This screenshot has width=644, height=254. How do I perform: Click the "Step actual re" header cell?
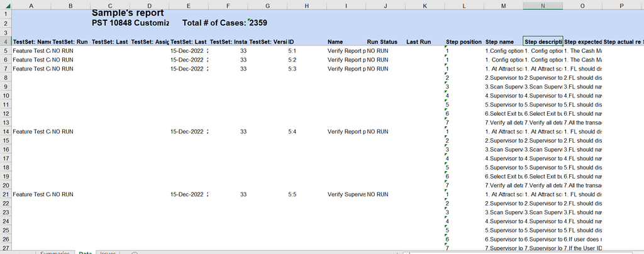pyautogui.click(x=621, y=42)
